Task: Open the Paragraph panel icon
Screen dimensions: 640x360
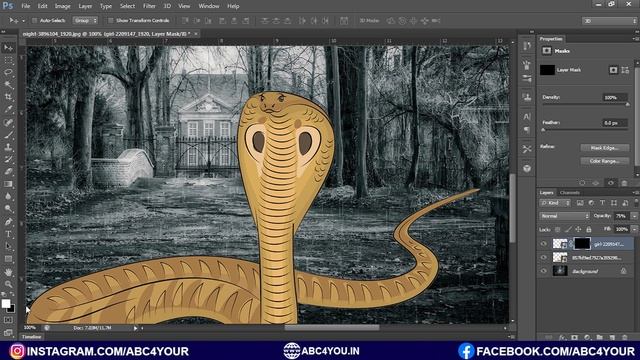Action: [527, 130]
